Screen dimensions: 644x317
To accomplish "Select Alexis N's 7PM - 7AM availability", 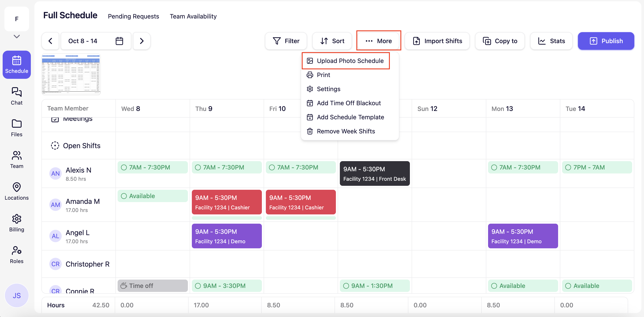I will (596, 167).
